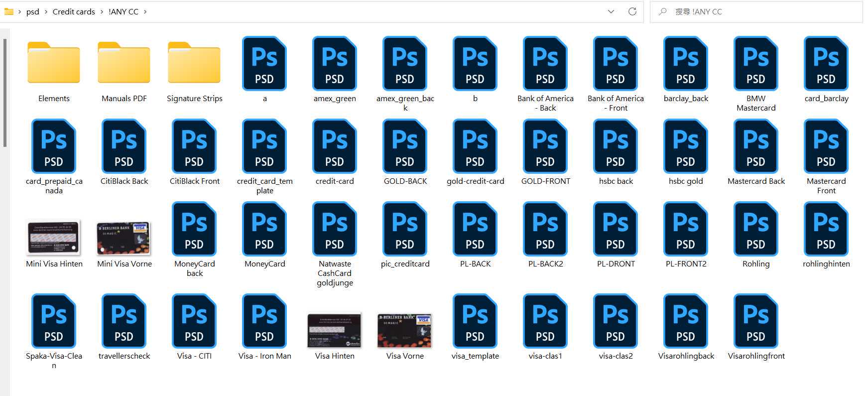The height and width of the screenshot is (396, 868).
Task: Click the search !ANY CC input box
Action: [756, 11]
